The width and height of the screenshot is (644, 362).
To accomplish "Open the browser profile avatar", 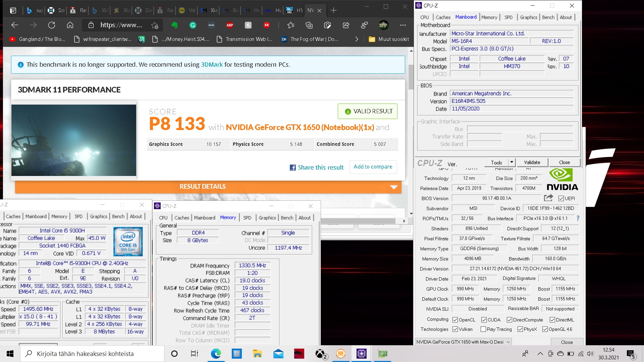I will click(x=383, y=25).
